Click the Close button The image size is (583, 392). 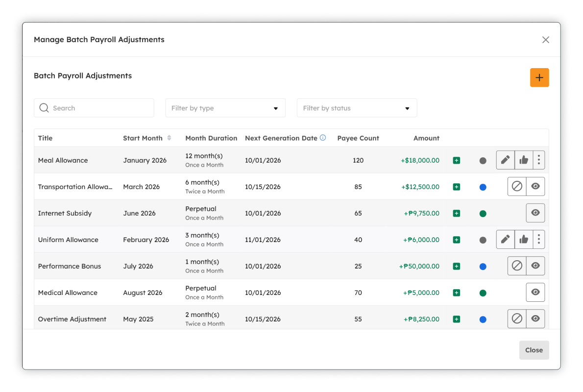pyautogui.click(x=534, y=350)
